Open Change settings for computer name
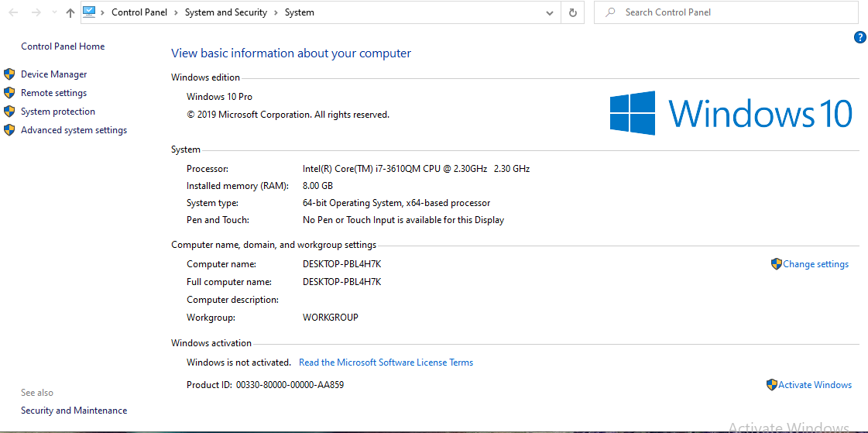The width and height of the screenshot is (868, 433). tap(815, 264)
